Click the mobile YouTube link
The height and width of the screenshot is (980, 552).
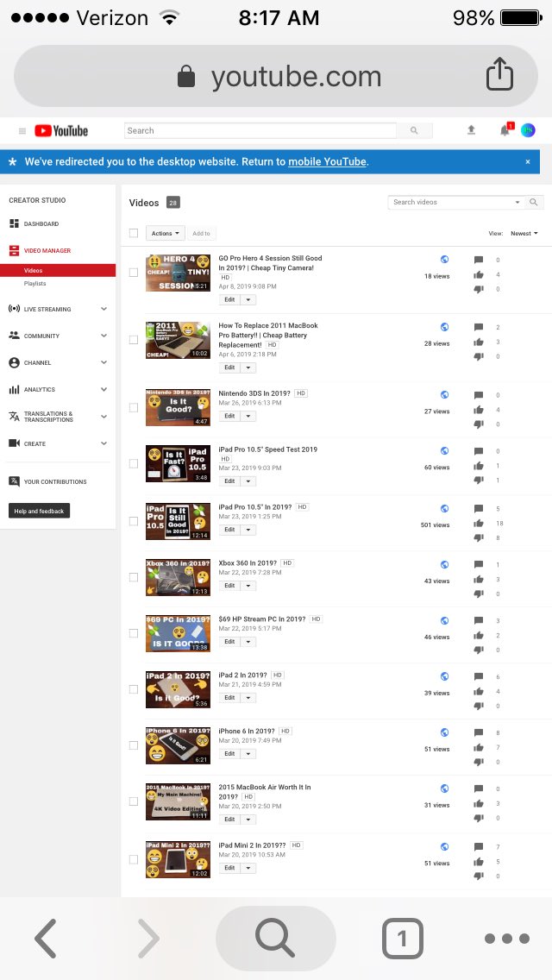pos(327,162)
